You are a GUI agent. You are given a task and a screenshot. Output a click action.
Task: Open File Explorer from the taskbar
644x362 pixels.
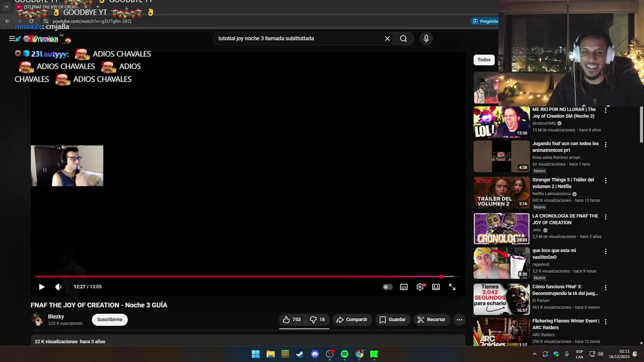271,354
